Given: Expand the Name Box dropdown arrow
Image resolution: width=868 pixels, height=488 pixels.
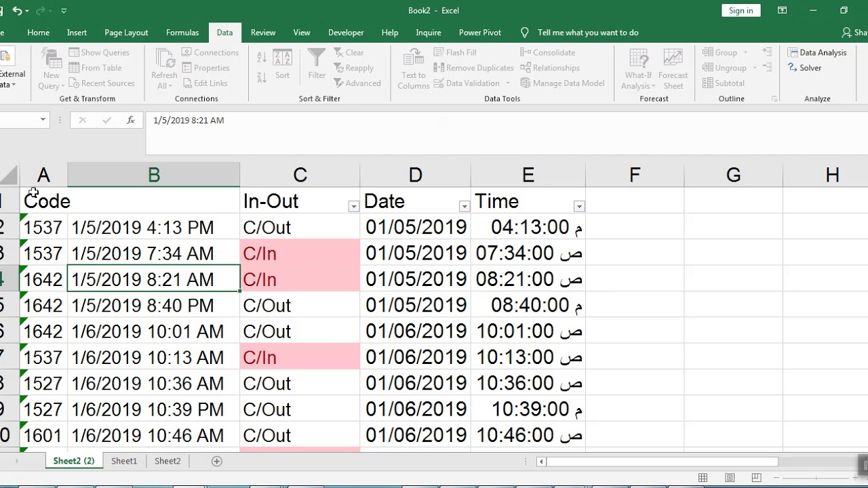Looking at the screenshot, I should pos(43,120).
